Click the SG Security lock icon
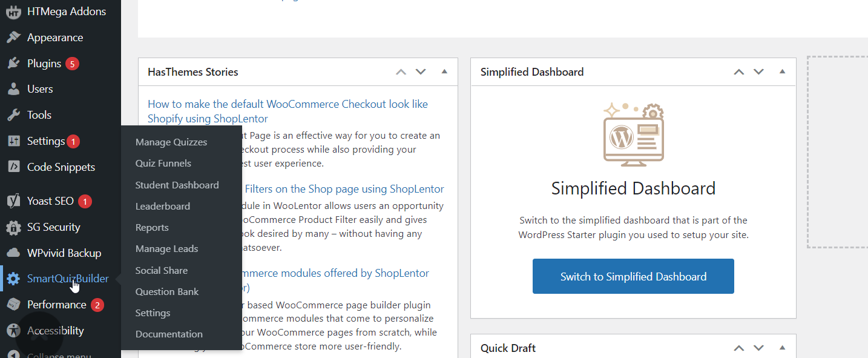This screenshot has height=358, width=868. coord(13,227)
